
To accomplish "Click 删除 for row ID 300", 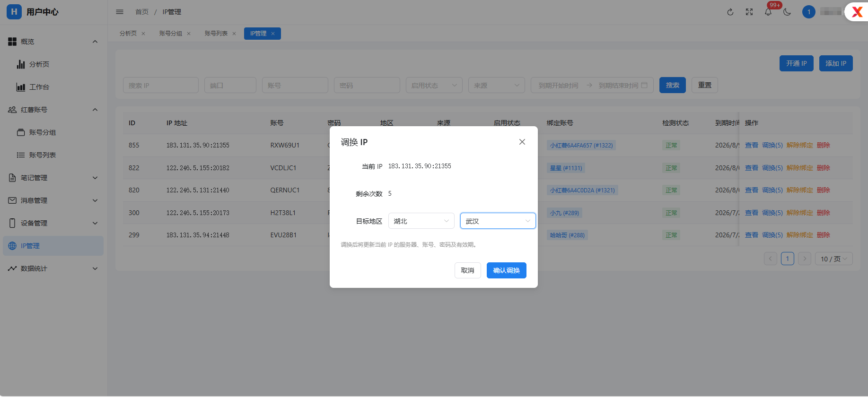I will pyautogui.click(x=824, y=213).
